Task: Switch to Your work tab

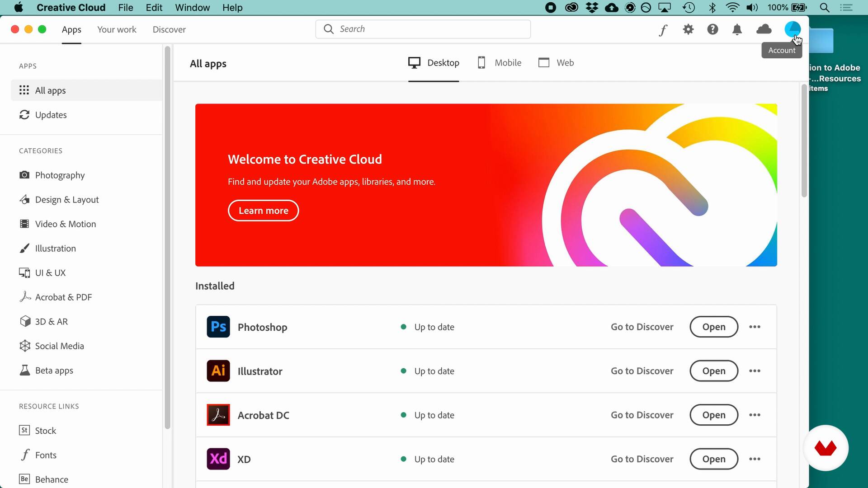Action: tap(117, 30)
